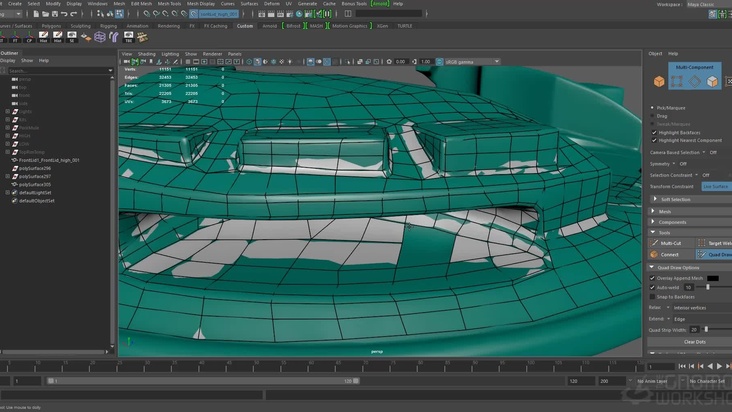This screenshot has width=732, height=412.
Task: Select the edge component diamond icon
Action: (x=695, y=82)
